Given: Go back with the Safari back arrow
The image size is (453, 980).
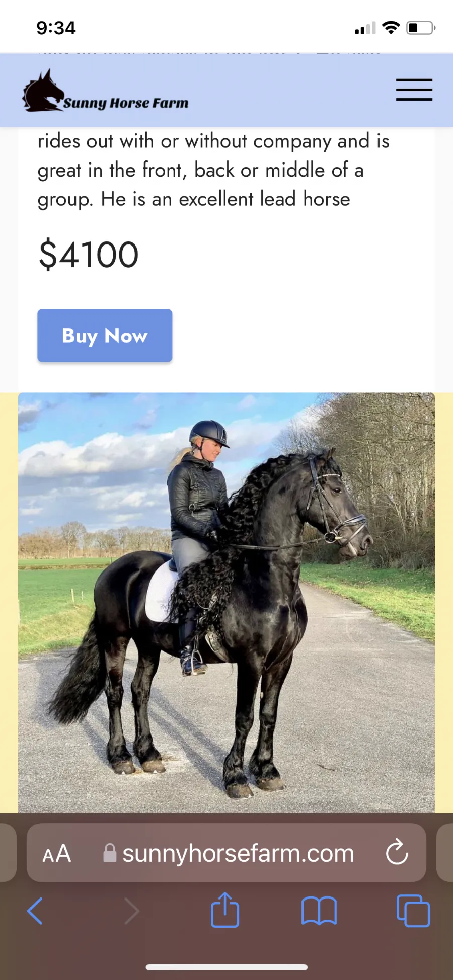Looking at the screenshot, I should click(x=35, y=911).
